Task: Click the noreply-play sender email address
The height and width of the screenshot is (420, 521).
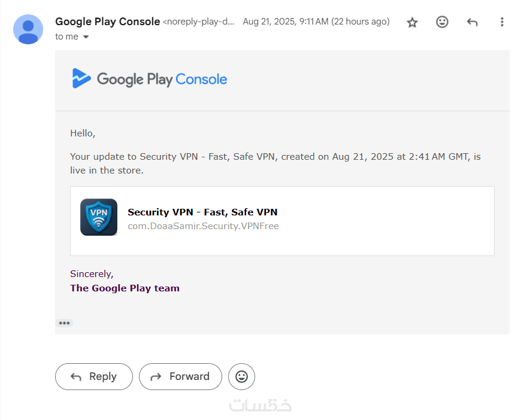Action: [199, 22]
